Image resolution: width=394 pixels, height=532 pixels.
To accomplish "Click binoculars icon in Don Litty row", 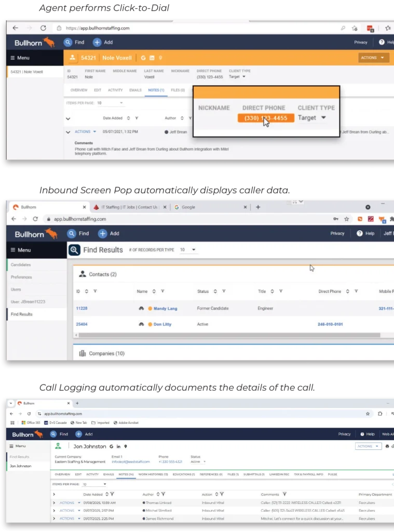I will tap(141, 324).
